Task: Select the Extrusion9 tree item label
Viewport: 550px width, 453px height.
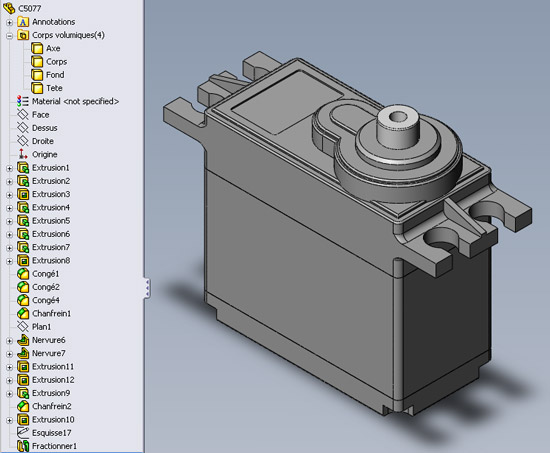Action: click(51, 393)
